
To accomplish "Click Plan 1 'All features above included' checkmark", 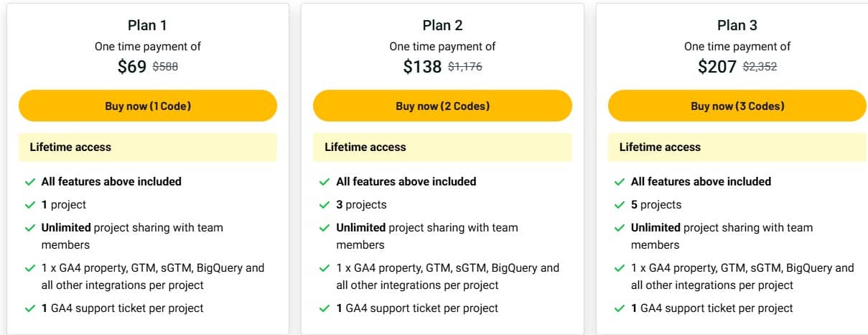I will point(30,182).
